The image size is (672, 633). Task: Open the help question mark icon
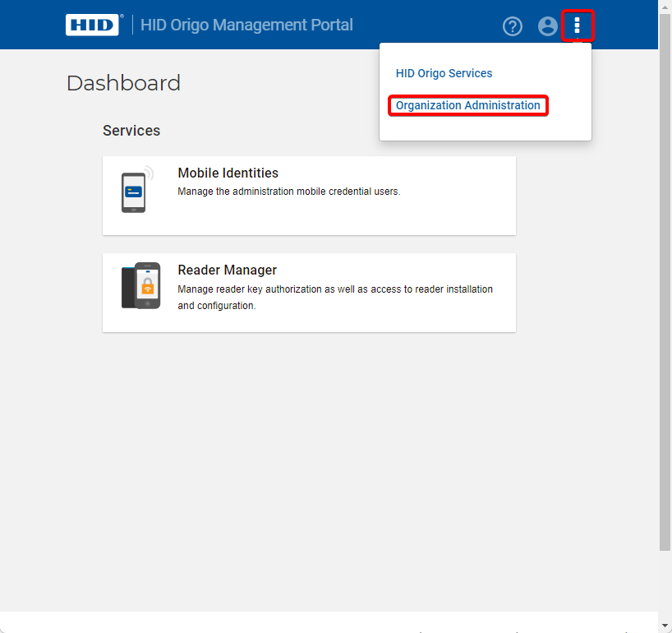512,26
